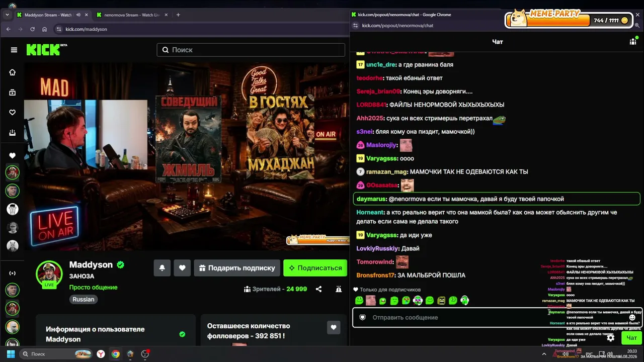Screen dimensions: 644x362
Task: Show hidden system tray icons
Action: click(x=544, y=354)
